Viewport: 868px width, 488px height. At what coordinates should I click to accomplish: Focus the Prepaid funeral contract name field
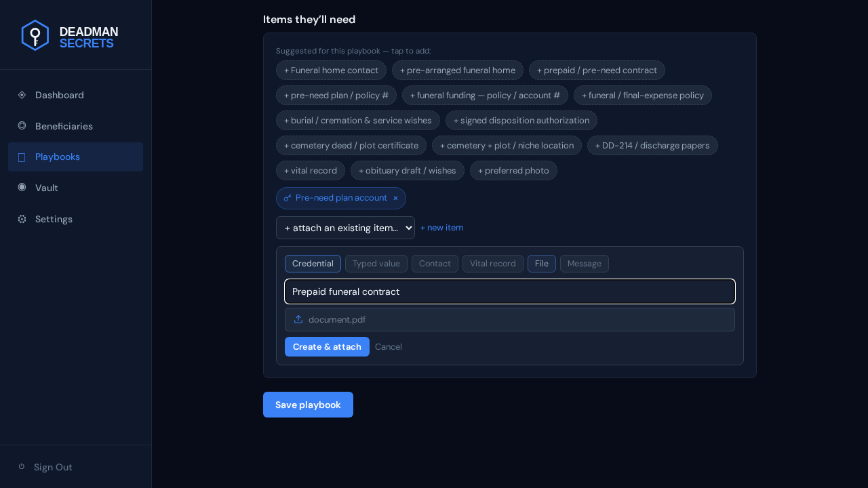(510, 291)
